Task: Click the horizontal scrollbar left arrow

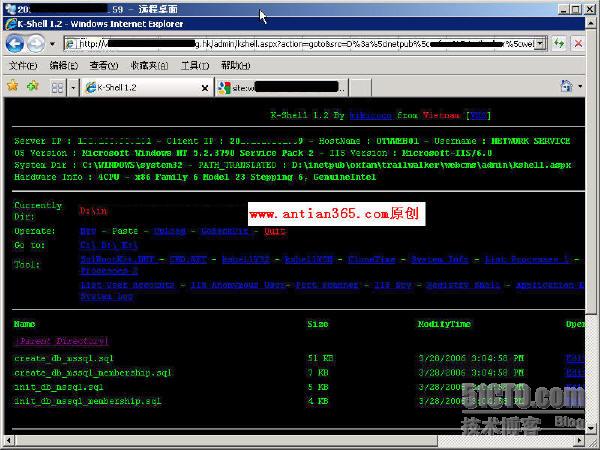Action: 9,440
